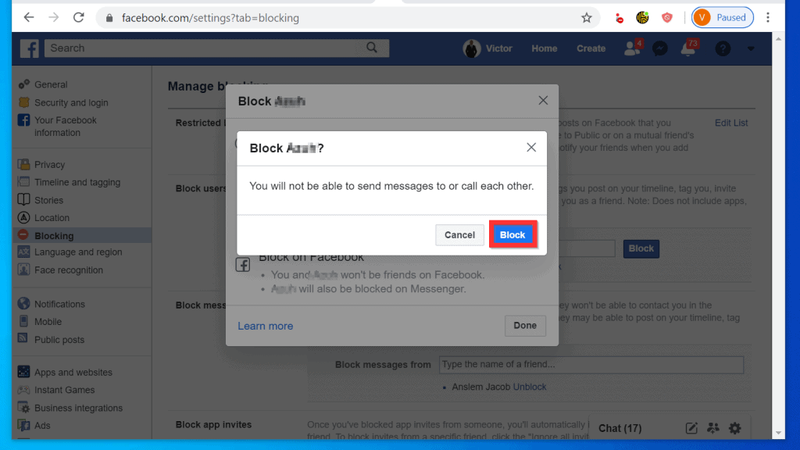The width and height of the screenshot is (800, 450).
Task: Open Chat settings gear
Action: pyautogui.click(x=735, y=428)
